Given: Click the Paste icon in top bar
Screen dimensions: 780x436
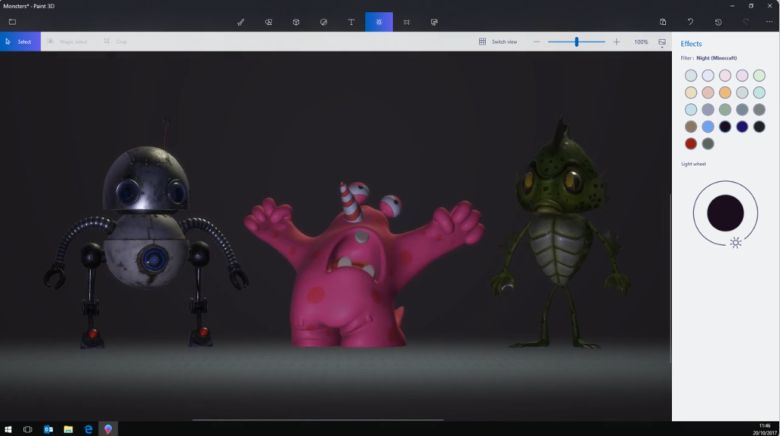Looking at the screenshot, I should pos(663,21).
